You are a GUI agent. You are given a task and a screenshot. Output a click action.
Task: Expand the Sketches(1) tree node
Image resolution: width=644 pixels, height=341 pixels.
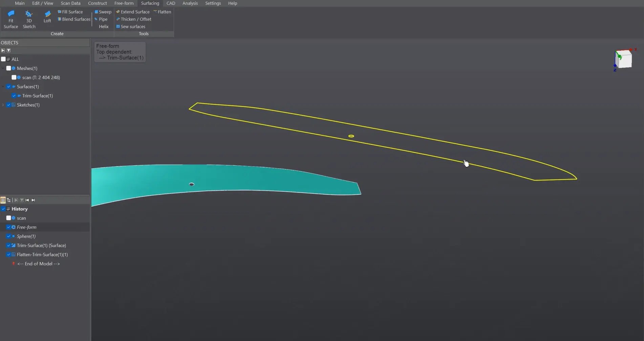[3, 105]
